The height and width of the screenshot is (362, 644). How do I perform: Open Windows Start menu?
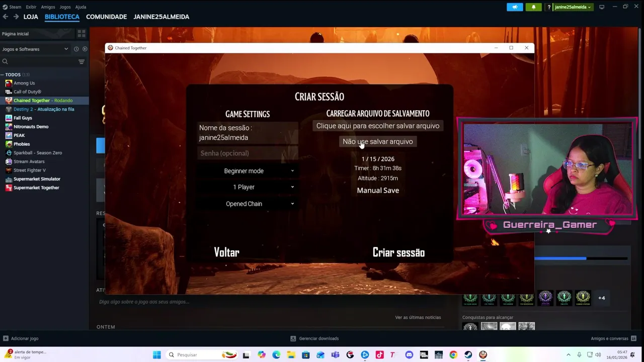pos(157,355)
